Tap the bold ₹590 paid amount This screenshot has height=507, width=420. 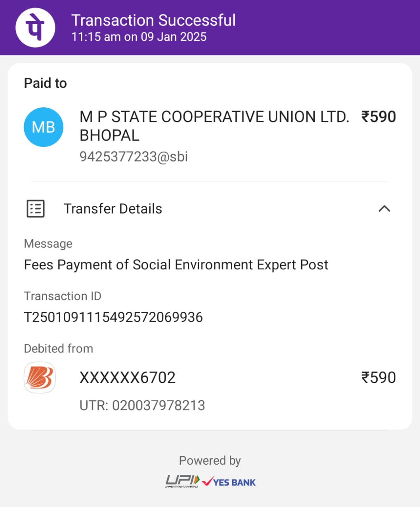pos(378,117)
